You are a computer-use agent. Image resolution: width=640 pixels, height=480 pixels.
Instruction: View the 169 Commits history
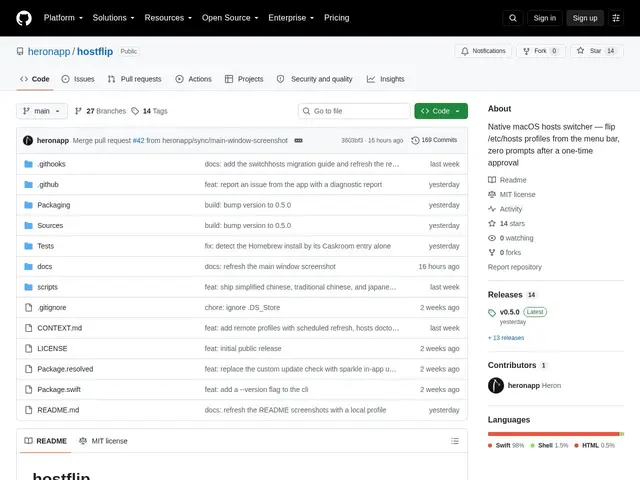pyautogui.click(x=434, y=140)
